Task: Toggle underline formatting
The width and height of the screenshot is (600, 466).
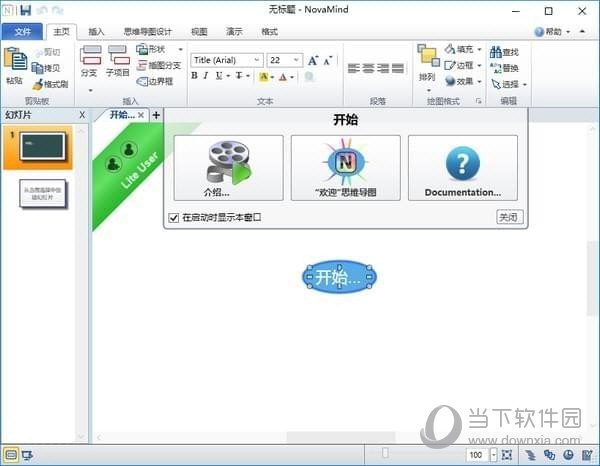Action: (218, 76)
